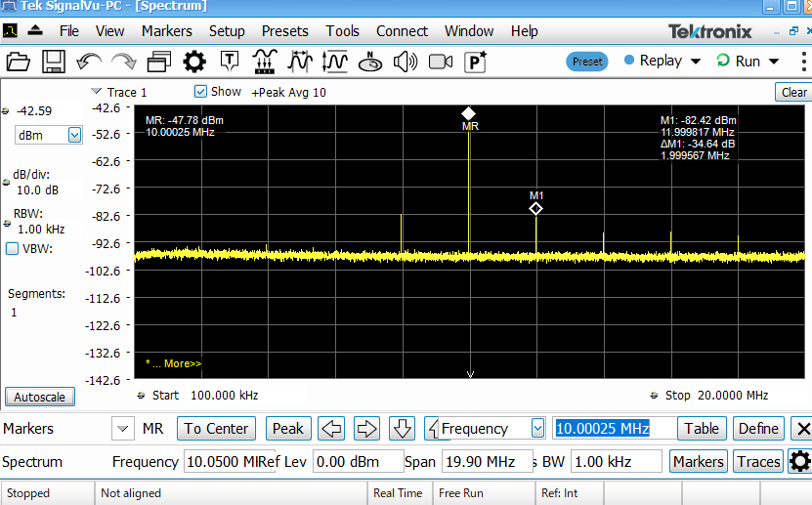Open the Replay dropdown arrow
Screen dimensions: 812x505
(696, 62)
